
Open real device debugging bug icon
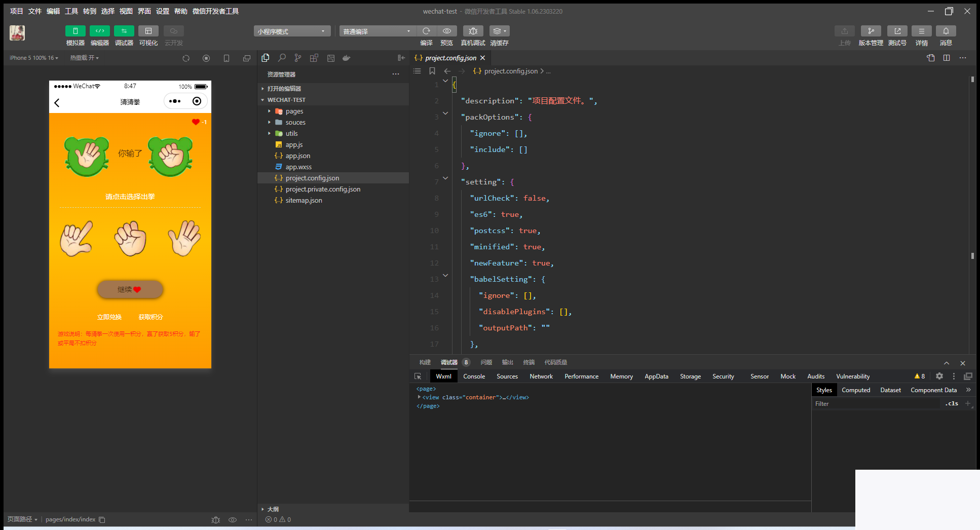473,31
